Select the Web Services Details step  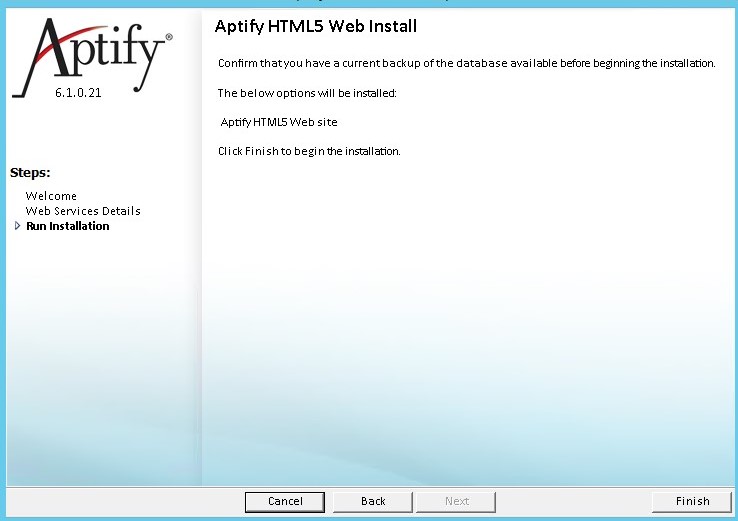(83, 211)
